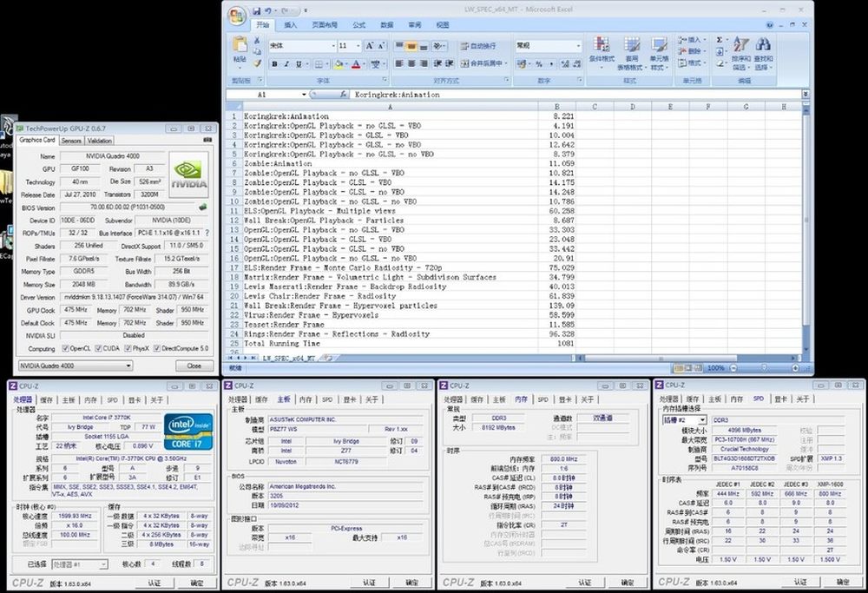
Task: Click the Intel Core i7 logo in CPU-Z
Action: [x=188, y=432]
